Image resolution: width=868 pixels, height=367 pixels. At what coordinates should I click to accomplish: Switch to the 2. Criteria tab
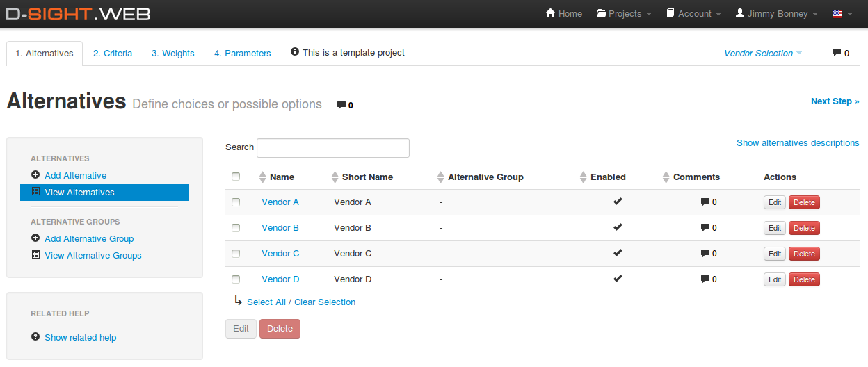pos(113,54)
